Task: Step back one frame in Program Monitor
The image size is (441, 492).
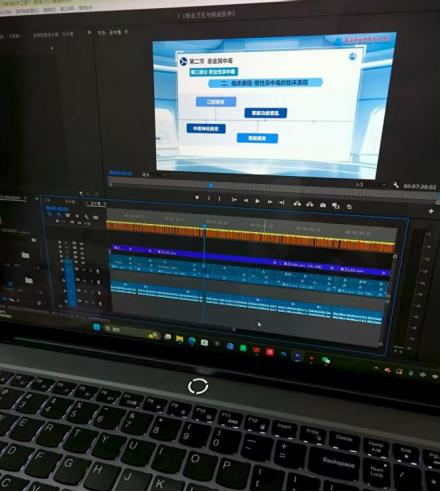Action: [246, 201]
